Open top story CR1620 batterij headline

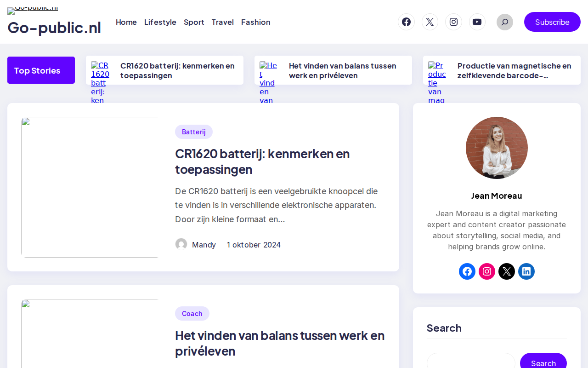177,70
